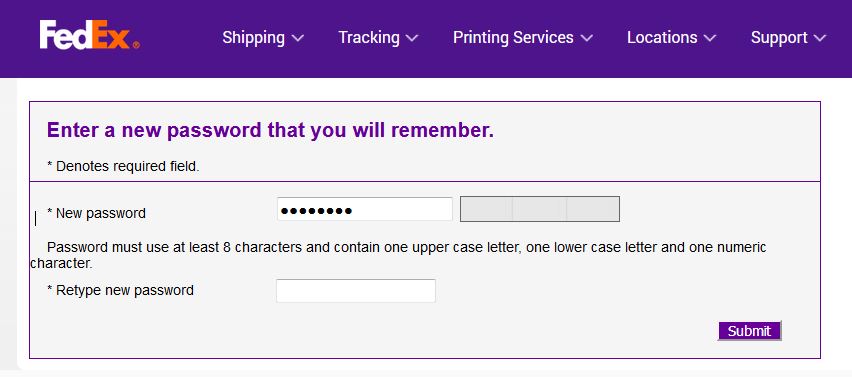The height and width of the screenshot is (377, 852).
Task: Focus the New password field
Action: (365, 209)
